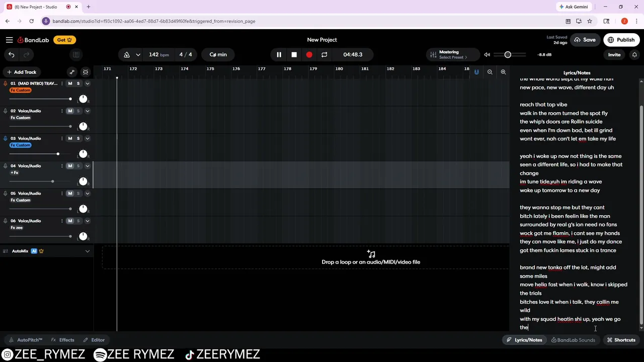Click the BandLab logo
The image size is (644, 362).
(33, 40)
